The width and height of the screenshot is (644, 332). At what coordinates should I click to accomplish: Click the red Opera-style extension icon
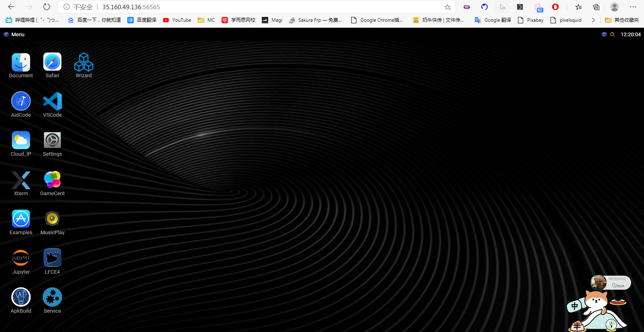click(555, 7)
